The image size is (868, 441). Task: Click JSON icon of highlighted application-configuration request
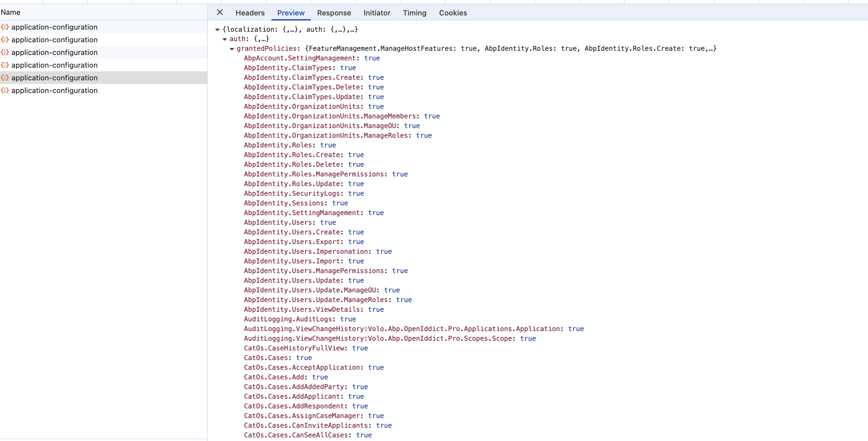click(x=5, y=78)
